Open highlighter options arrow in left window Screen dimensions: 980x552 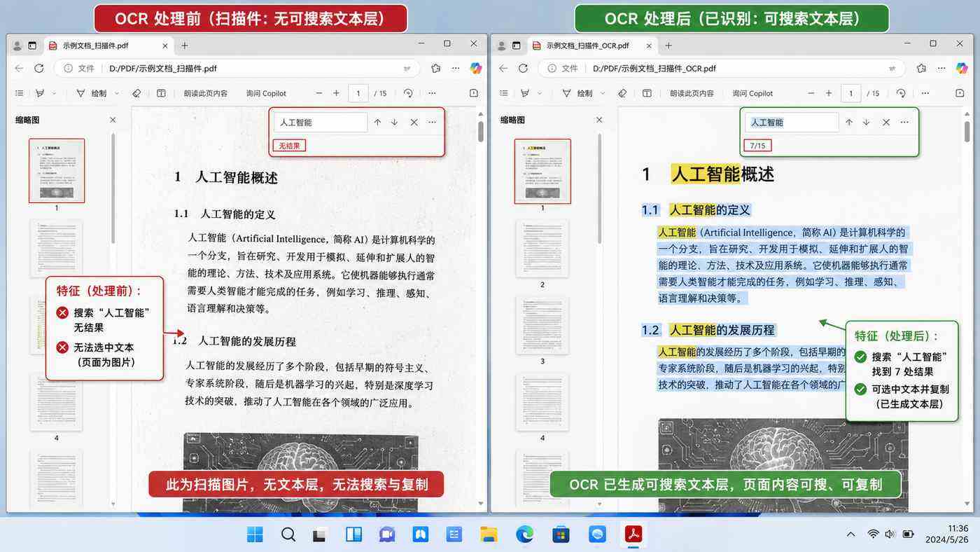[x=55, y=93]
